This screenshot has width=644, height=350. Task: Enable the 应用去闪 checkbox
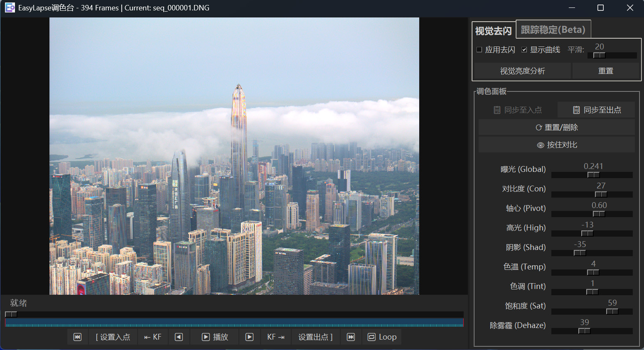click(x=479, y=49)
